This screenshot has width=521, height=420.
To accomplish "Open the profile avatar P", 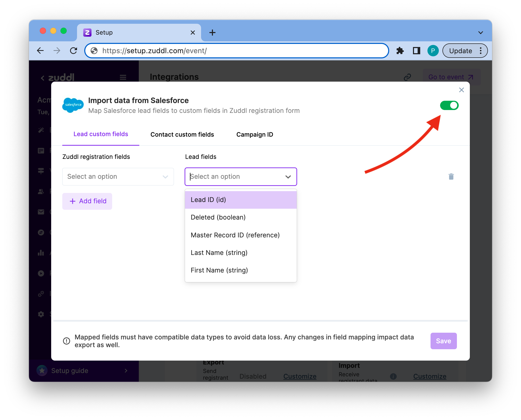I will click(x=433, y=51).
